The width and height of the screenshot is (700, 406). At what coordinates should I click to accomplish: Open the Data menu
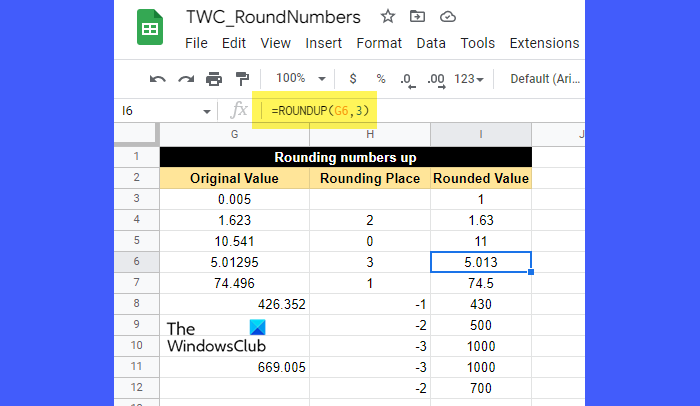point(431,43)
